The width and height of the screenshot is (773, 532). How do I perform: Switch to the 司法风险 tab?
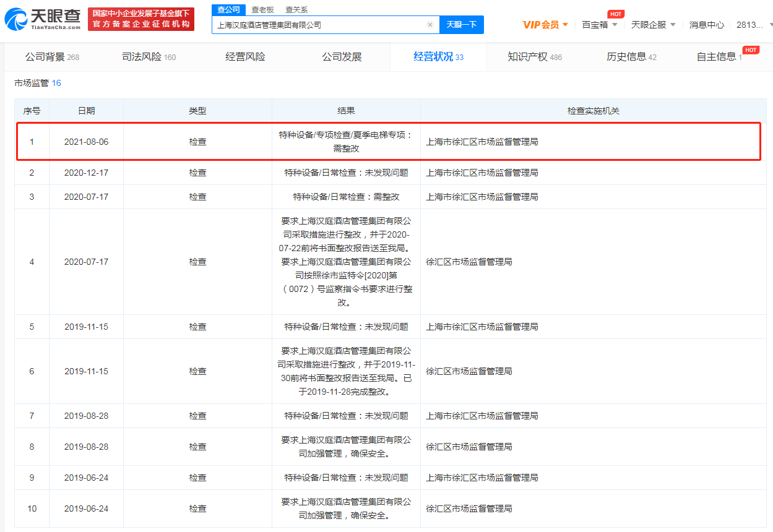(x=149, y=57)
